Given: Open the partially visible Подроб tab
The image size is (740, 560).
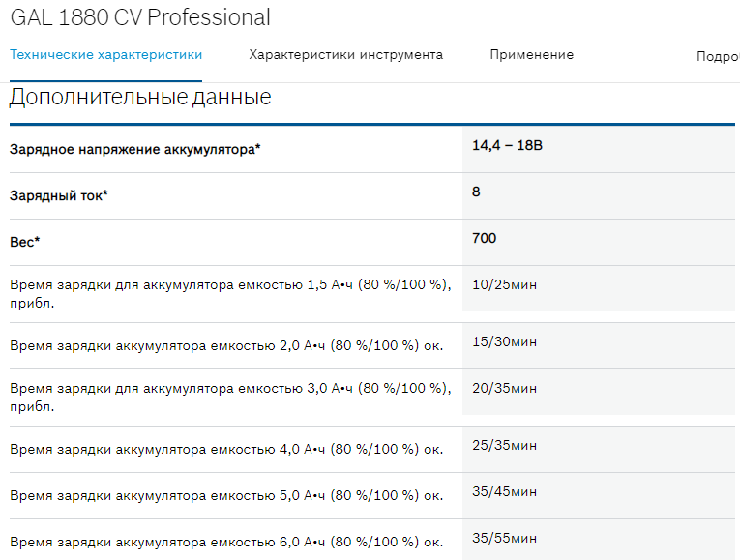Looking at the screenshot, I should (717, 56).
